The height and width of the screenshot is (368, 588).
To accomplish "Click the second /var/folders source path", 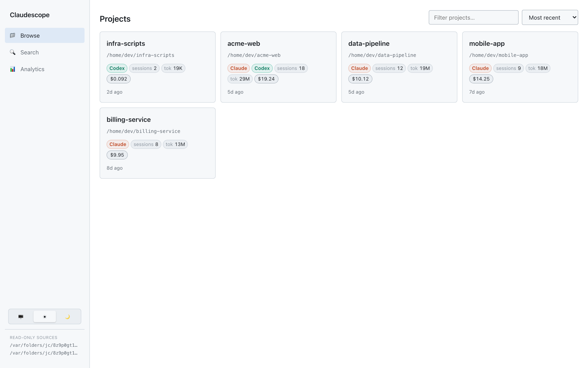I will tap(44, 353).
